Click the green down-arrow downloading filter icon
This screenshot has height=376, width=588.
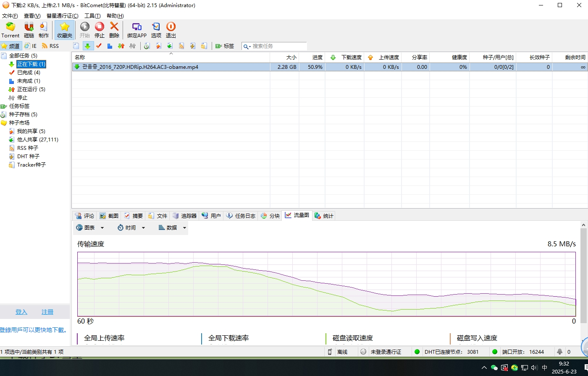tap(87, 46)
